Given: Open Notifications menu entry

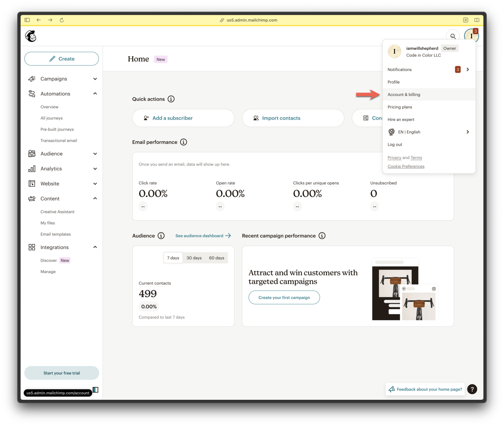Looking at the screenshot, I should click(x=429, y=69).
